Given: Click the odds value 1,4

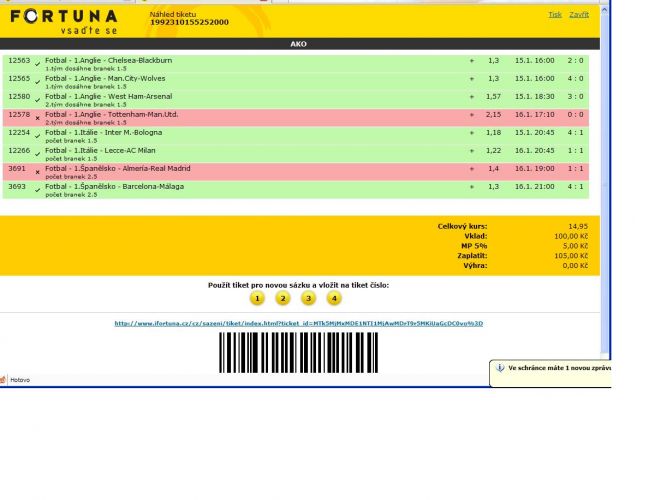Looking at the screenshot, I should 493,168.
